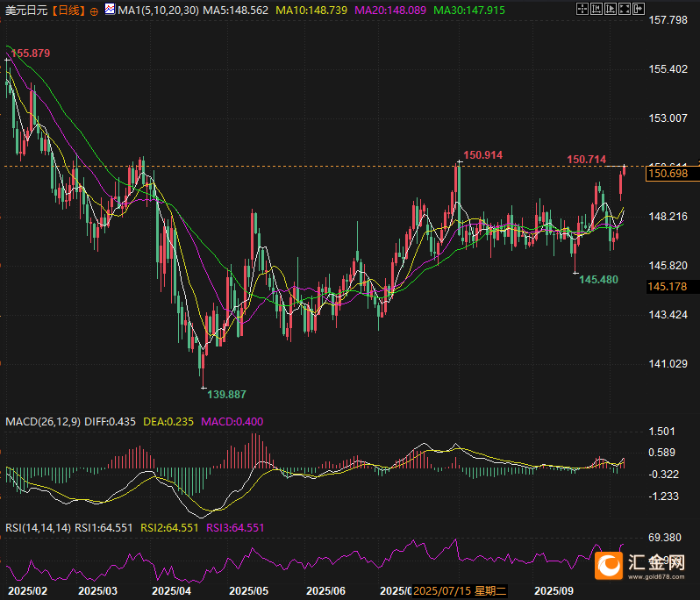
Task: Click MA10:148.739 value
Action: point(311,11)
